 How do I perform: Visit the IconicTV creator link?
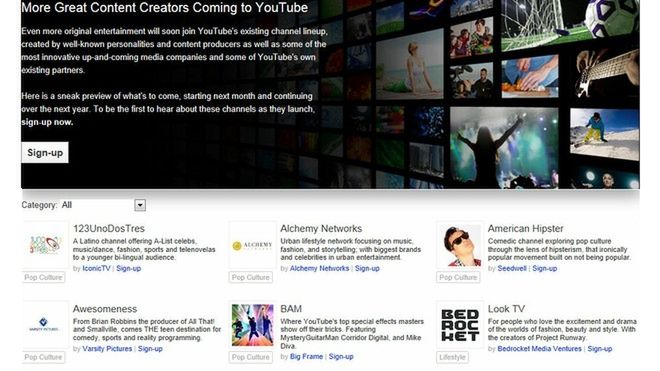[x=96, y=268]
